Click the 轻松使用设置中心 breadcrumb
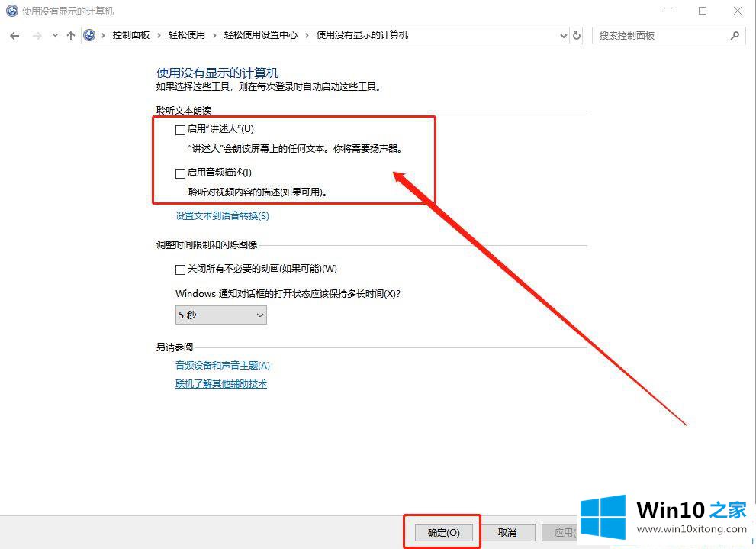Image resolution: width=756 pixels, height=549 pixels. click(261, 35)
